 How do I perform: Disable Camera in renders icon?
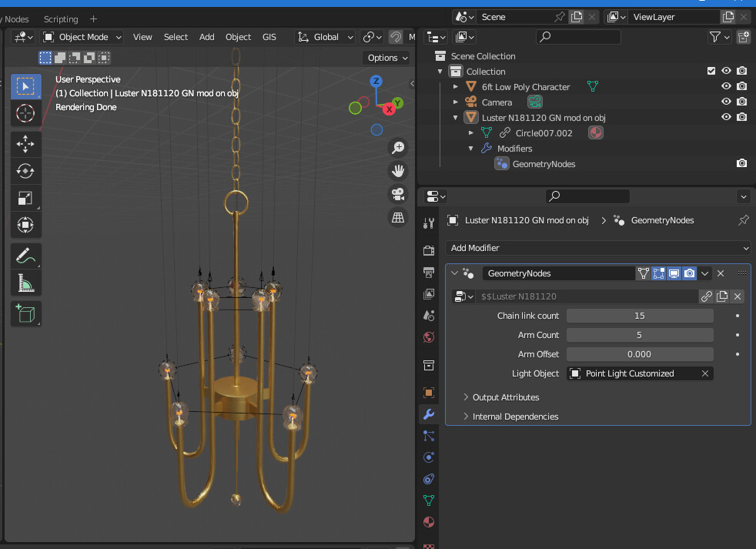tap(742, 102)
